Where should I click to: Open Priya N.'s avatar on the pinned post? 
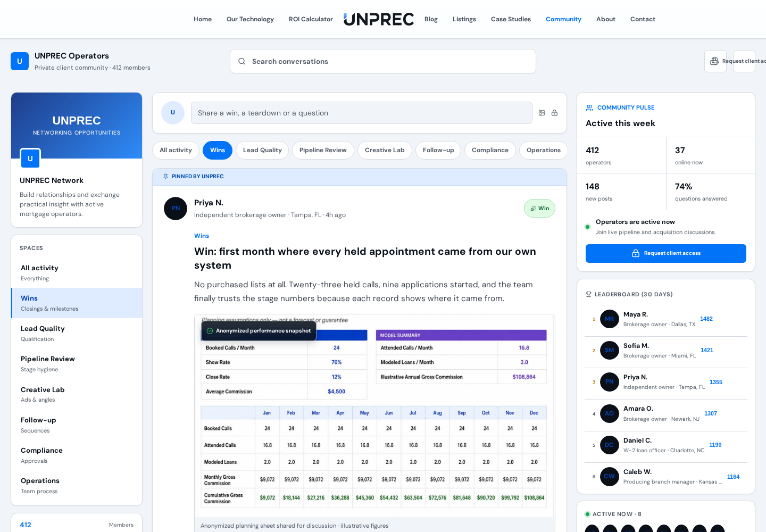click(176, 209)
